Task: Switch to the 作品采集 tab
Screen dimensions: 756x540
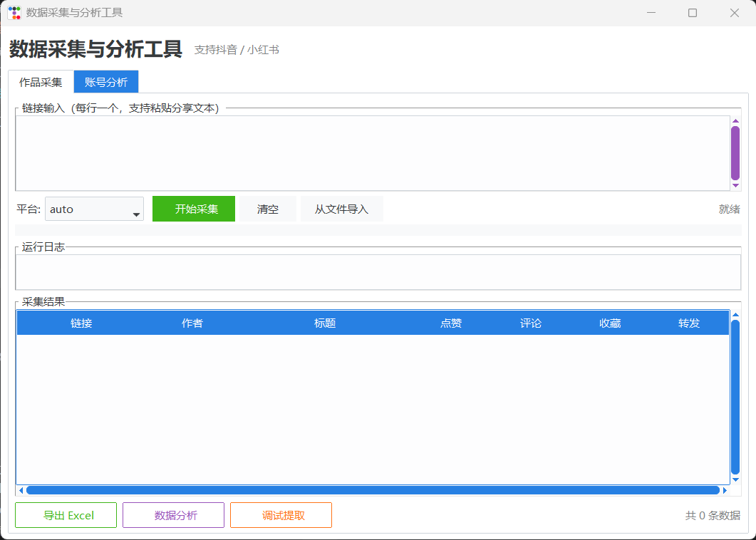Action: tap(41, 82)
